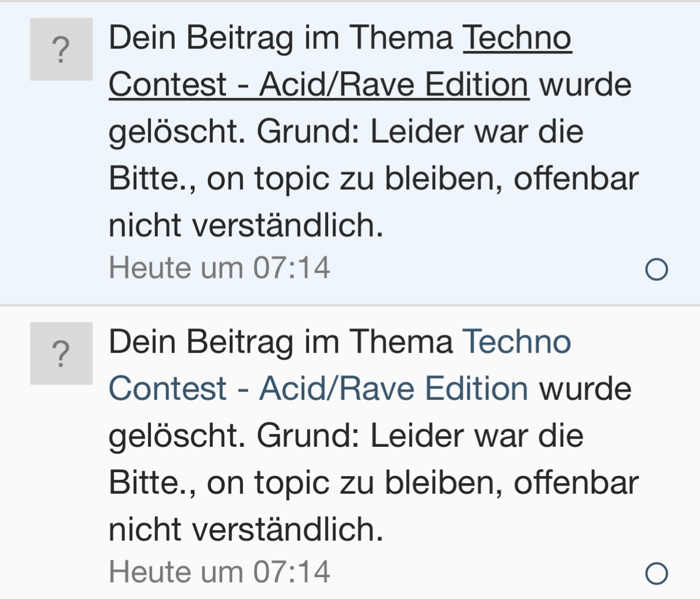Click "Dein Beitrag im Thema" in lower notification
The height and width of the screenshot is (599, 700).
(281, 341)
